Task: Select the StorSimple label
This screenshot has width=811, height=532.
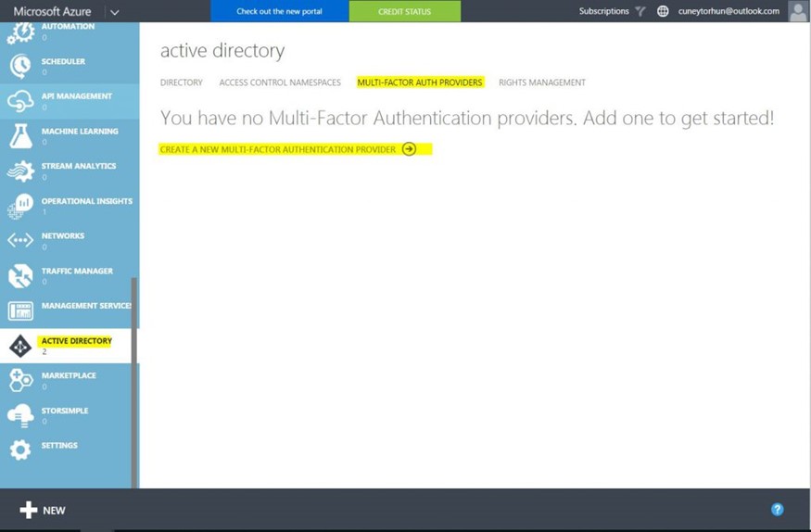Action: tap(65, 410)
